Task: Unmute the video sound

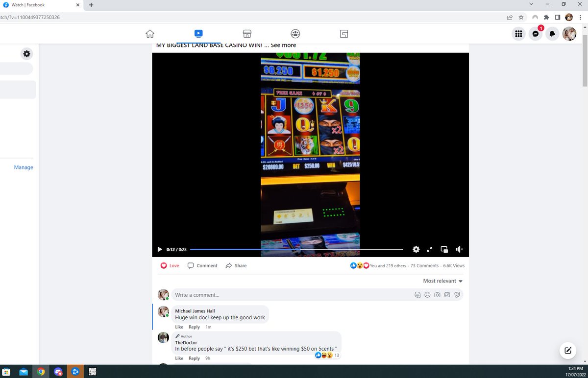Action: point(459,249)
